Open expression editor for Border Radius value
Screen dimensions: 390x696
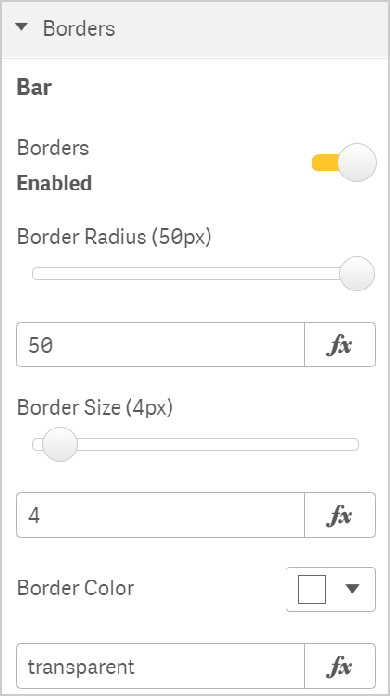pyautogui.click(x=340, y=345)
